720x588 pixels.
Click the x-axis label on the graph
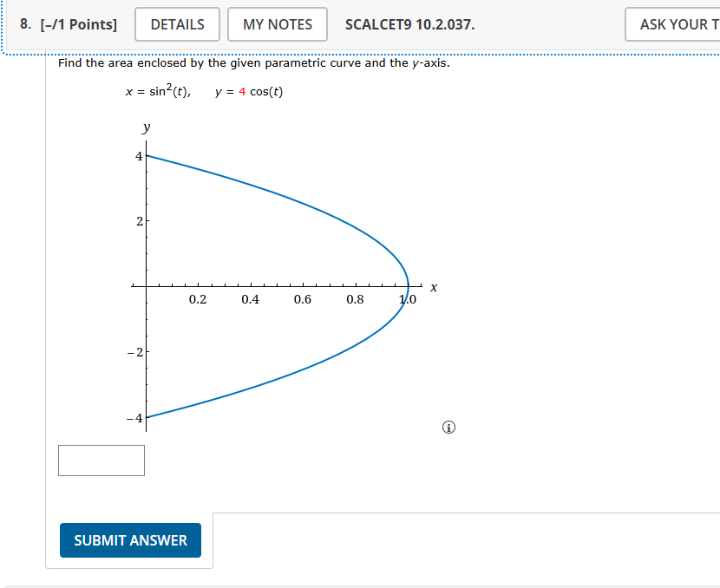click(432, 287)
